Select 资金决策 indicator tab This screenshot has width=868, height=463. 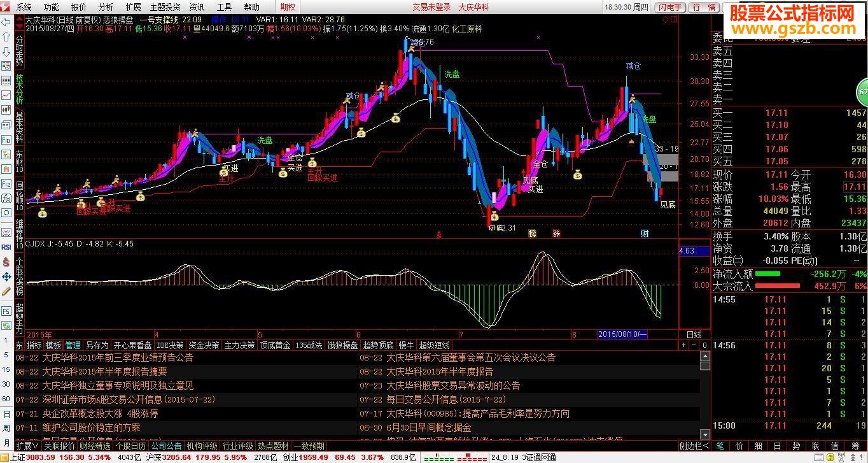pos(204,345)
